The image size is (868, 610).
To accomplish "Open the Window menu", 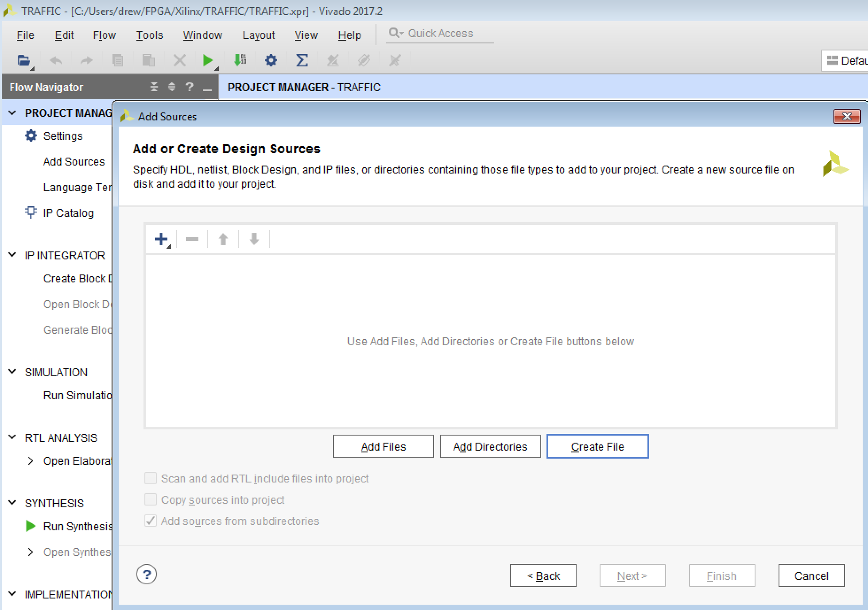I will point(203,35).
